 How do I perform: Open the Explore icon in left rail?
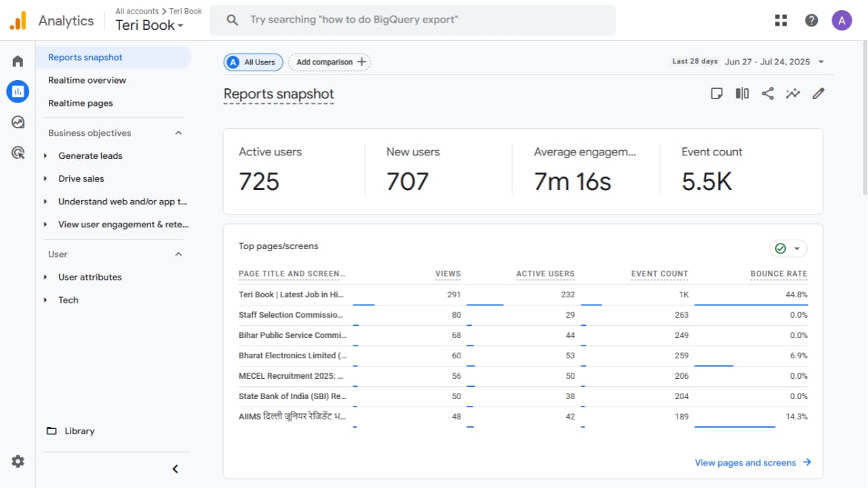pyautogui.click(x=18, y=122)
